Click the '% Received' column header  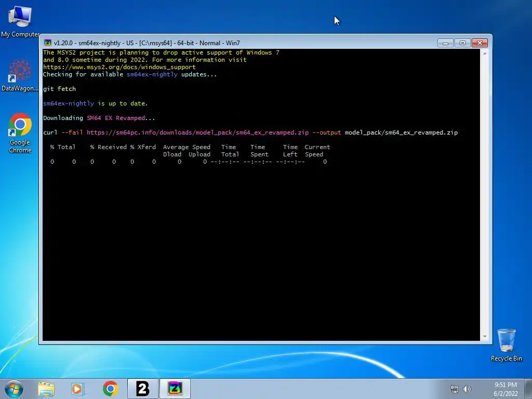pyautogui.click(x=108, y=147)
